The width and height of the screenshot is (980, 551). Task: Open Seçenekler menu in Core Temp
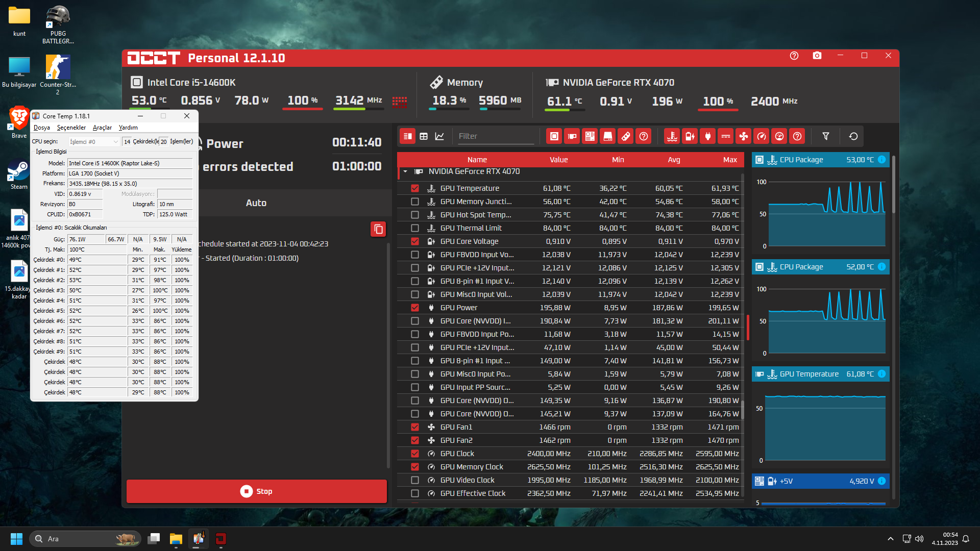(71, 128)
